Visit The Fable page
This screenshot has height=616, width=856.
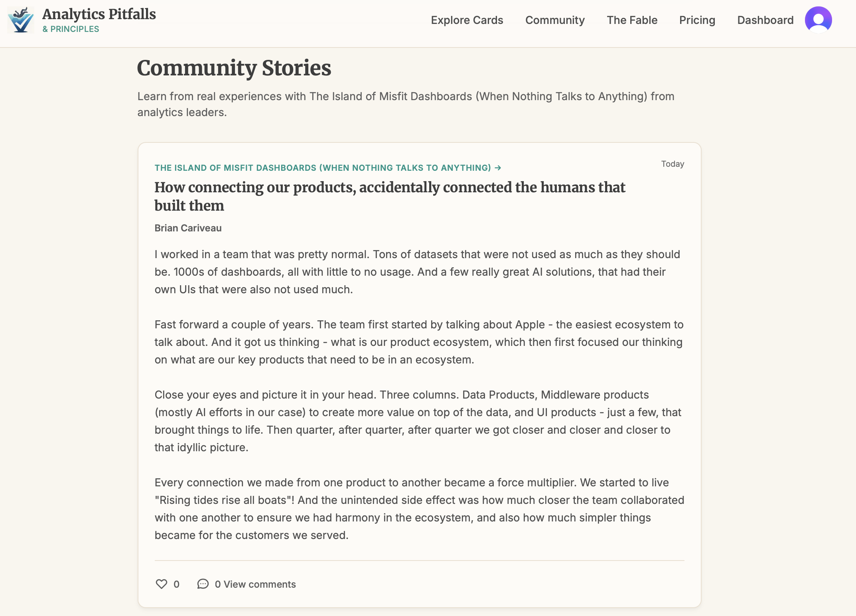point(632,20)
